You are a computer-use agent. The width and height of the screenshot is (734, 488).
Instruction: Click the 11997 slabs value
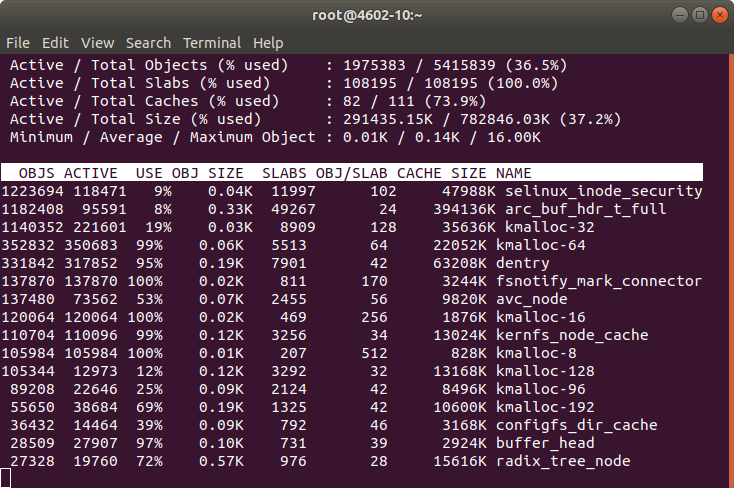point(293,191)
